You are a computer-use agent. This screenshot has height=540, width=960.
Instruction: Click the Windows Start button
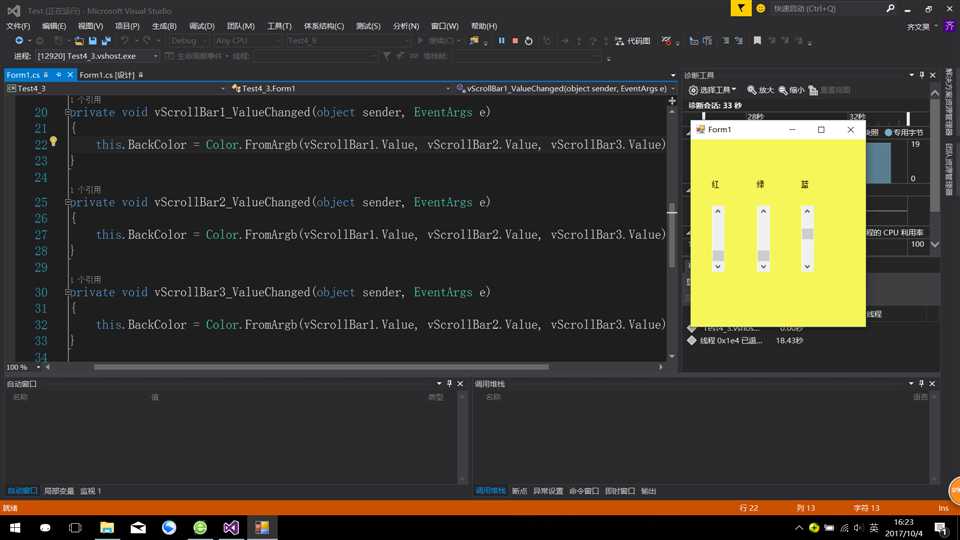click(15, 527)
